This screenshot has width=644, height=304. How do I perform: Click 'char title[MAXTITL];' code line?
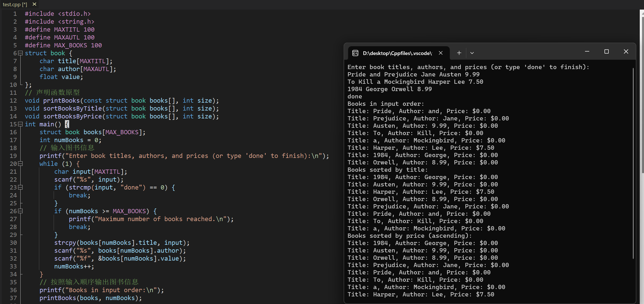point(76,61)
